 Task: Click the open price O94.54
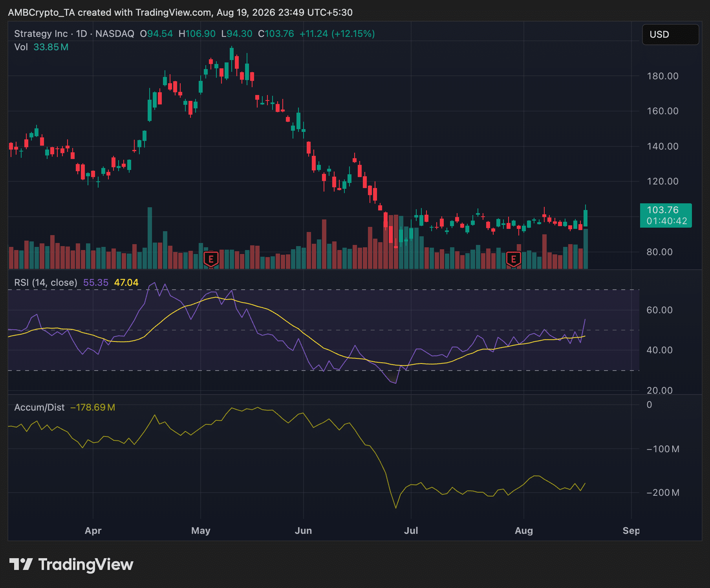click(156, 34)
